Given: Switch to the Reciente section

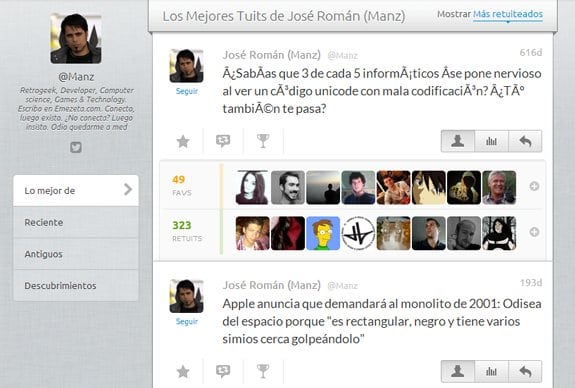Looking at the screenshot, I should point(76,222).
